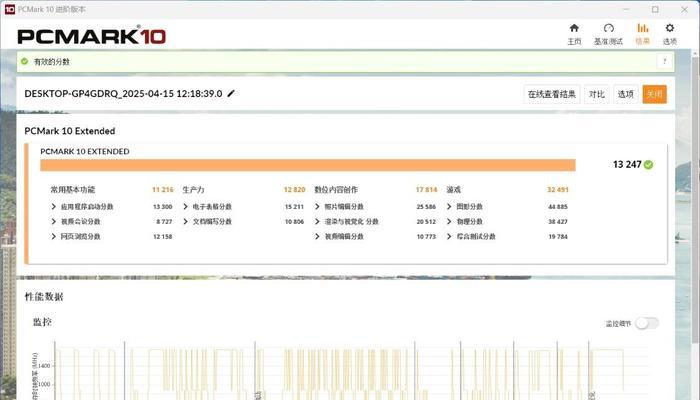
Task: Click the result name DESKTOP-GP4GDRQ_2025-04-15
Action: coord(123,94)
